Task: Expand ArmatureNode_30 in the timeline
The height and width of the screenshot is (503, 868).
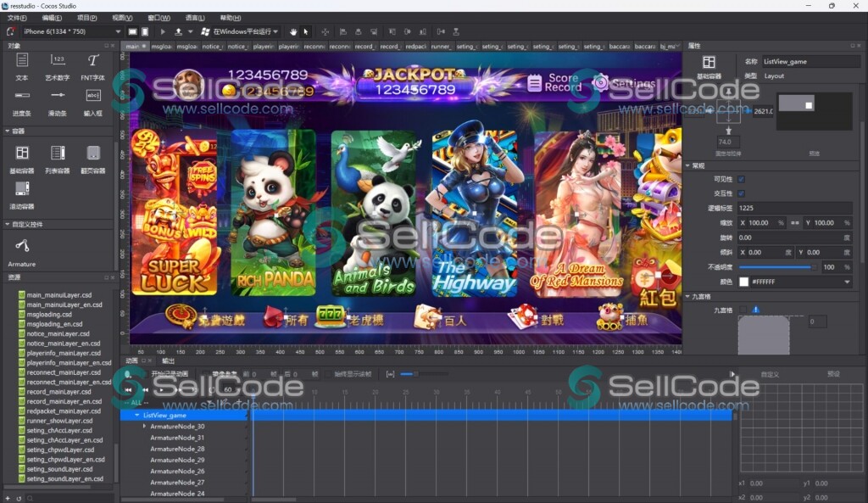Action: point(144,426)
